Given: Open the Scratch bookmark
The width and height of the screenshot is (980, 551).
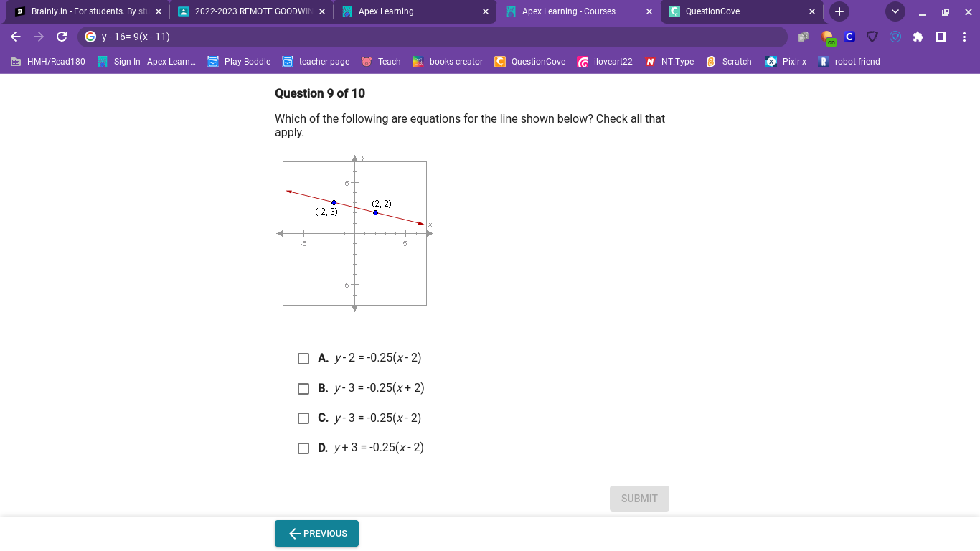Looking at the screenshot, I should [729, 62].
